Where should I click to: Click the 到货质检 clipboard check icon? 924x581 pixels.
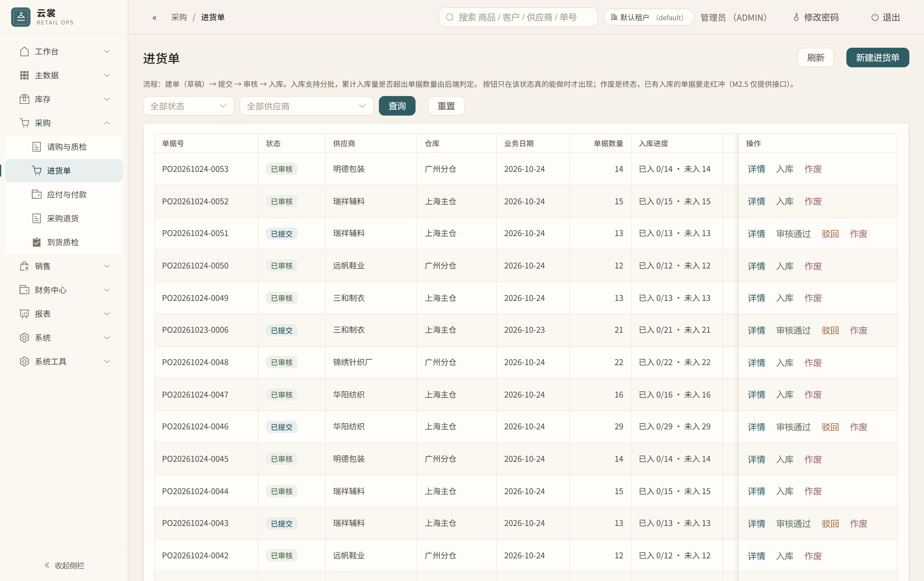36,242
